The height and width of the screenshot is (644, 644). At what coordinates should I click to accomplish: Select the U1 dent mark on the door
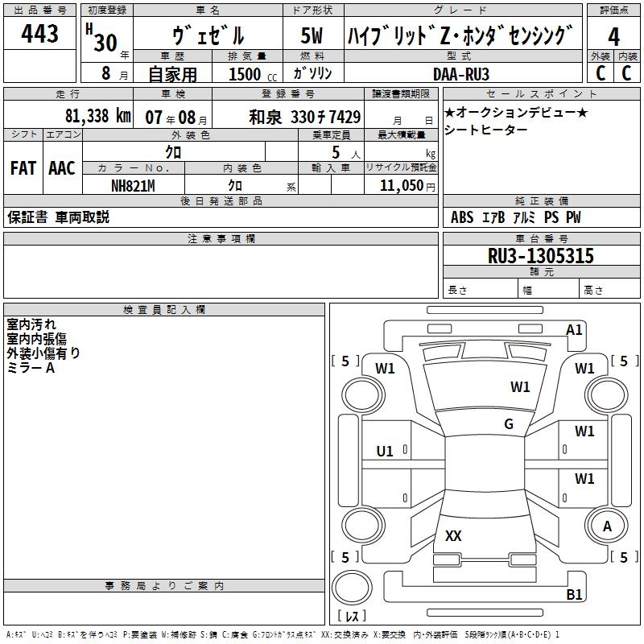385,452
